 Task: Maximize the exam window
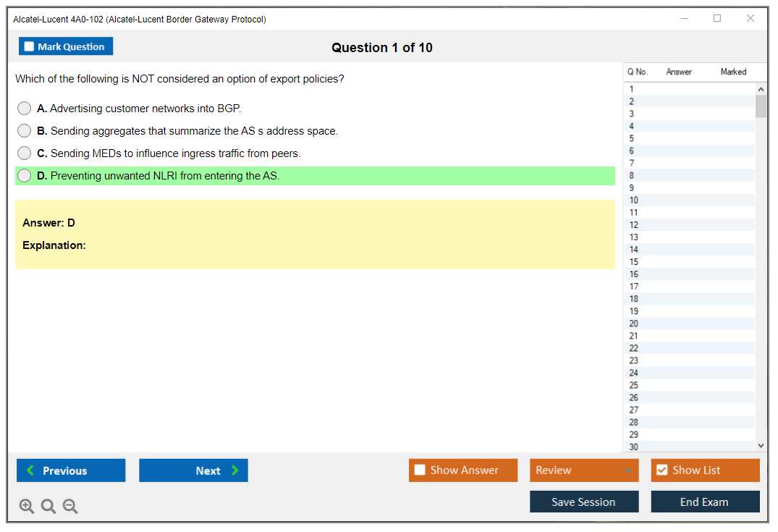click(717, 19)
